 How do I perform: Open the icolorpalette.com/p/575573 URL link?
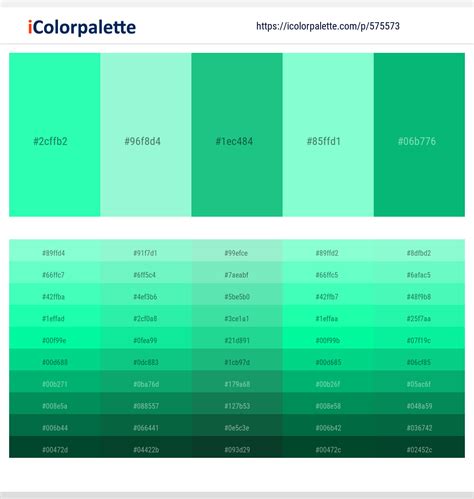click(328, 26)
